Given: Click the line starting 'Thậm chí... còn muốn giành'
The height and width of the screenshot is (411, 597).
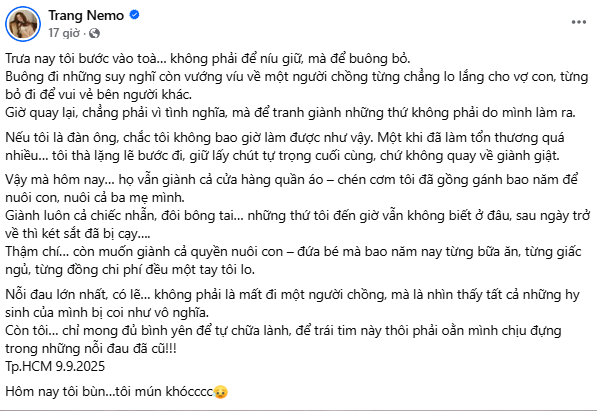Looking at the screenshot, I should pyautogui.click(x=293, y=252).
